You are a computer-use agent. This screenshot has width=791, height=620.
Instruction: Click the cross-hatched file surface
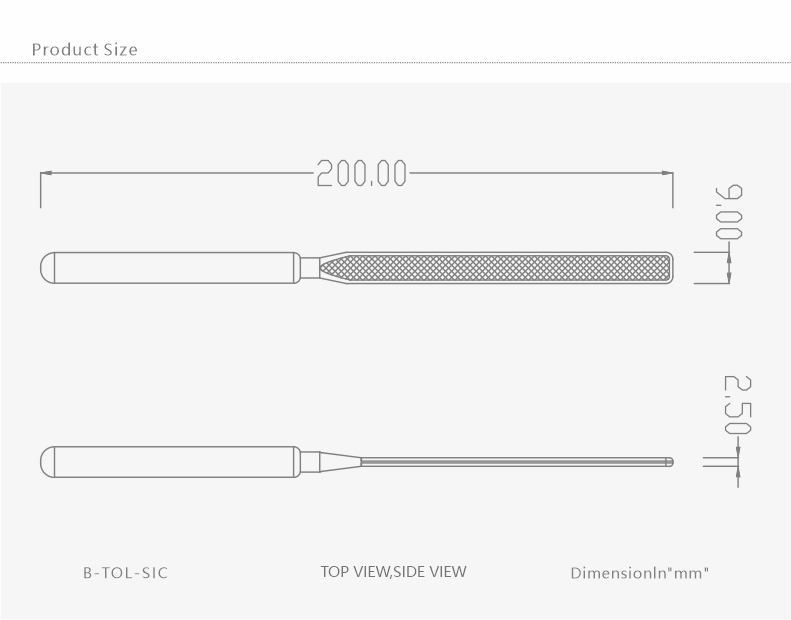point(495,268)
